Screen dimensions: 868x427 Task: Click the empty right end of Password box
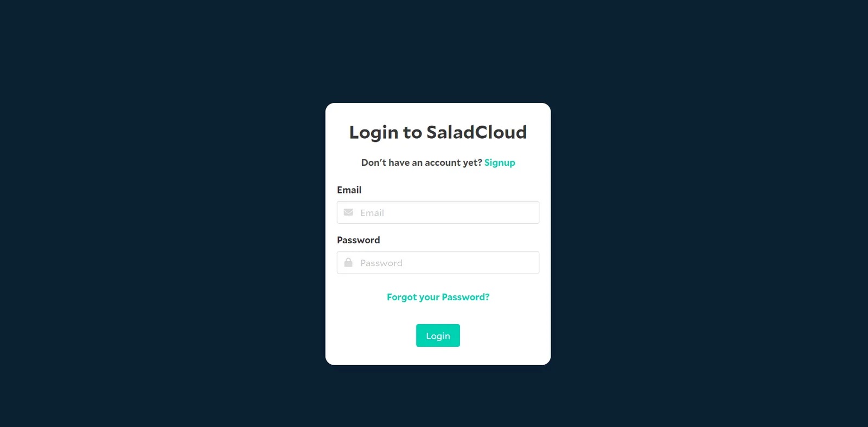[x=510, y=262]
